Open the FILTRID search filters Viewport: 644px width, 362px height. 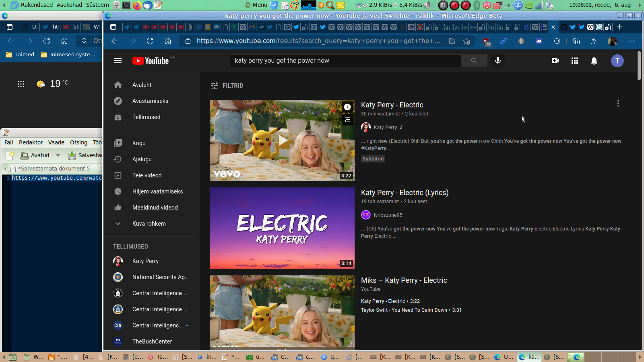pos(227,86)
